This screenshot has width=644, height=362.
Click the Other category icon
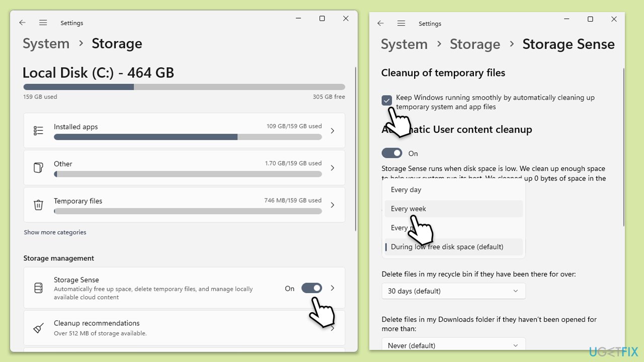point(38,168)
